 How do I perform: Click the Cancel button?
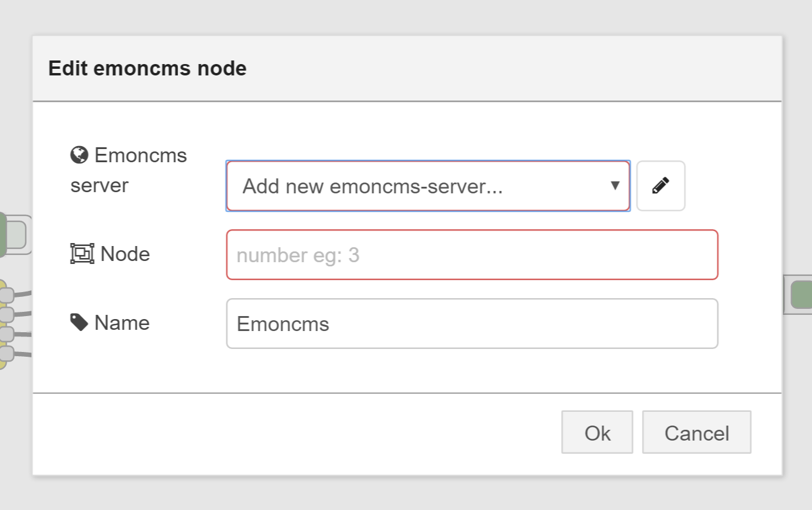[696, 432]
